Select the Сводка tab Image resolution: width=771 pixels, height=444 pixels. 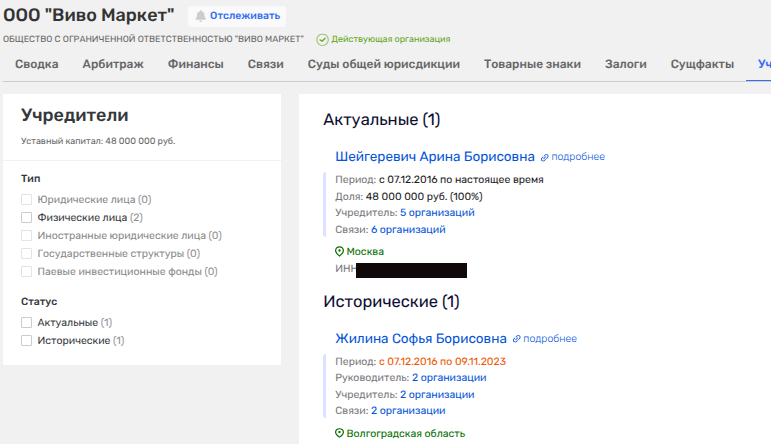36,65
